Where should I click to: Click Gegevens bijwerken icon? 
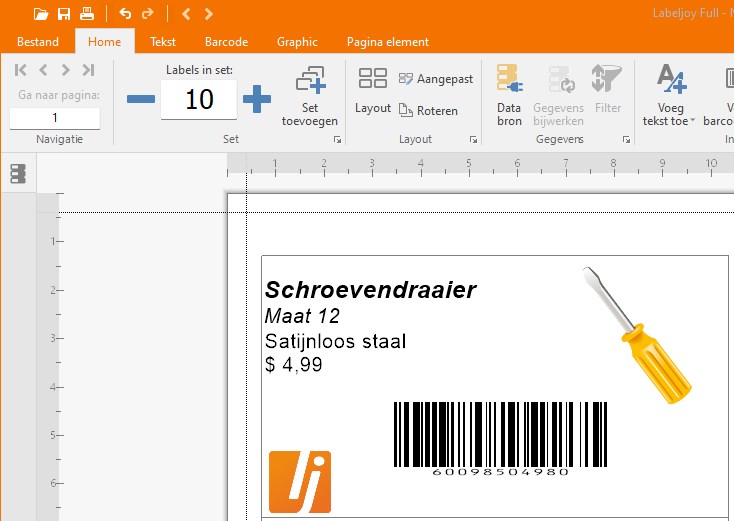(558, 95)
